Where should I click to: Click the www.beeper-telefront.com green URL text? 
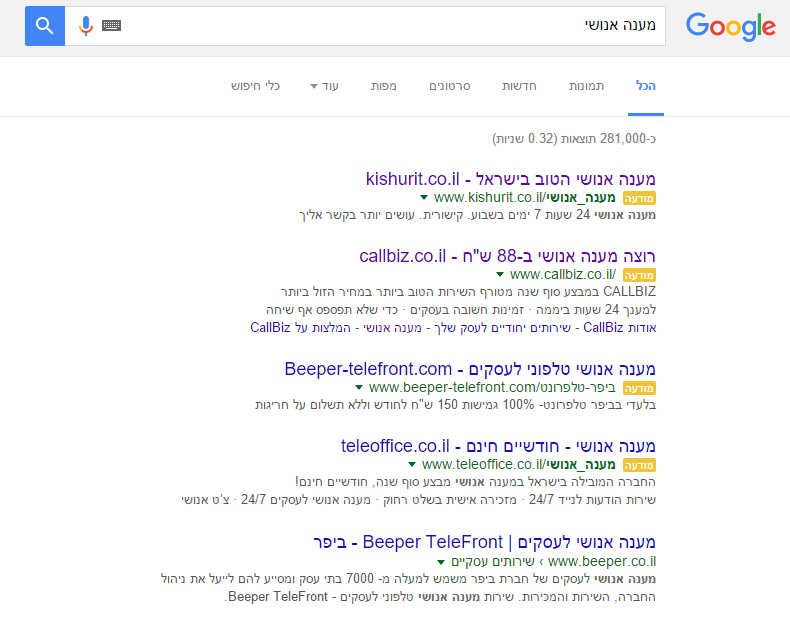(492, 387)
